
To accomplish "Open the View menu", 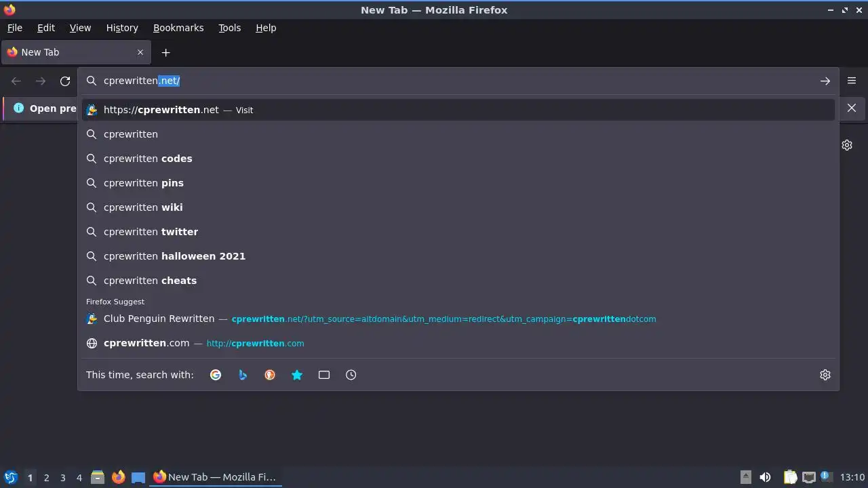I will pyautogui.click(x=80, y=28).
